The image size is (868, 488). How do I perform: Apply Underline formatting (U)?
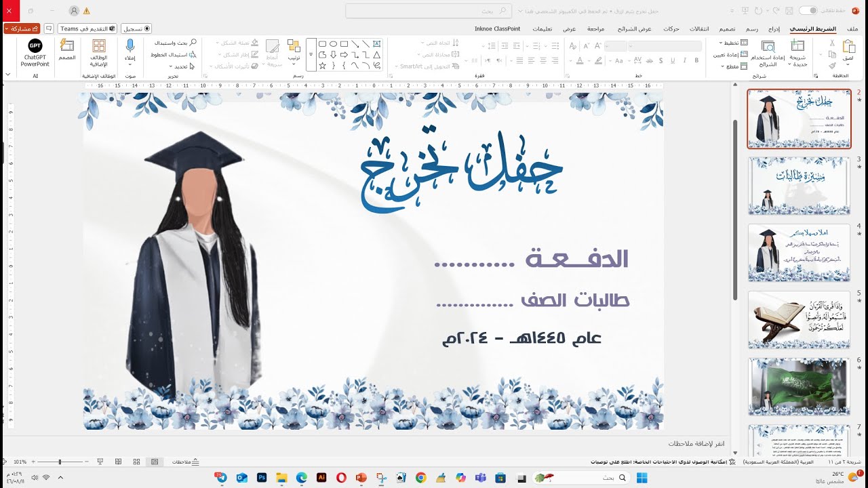(673, 60)
